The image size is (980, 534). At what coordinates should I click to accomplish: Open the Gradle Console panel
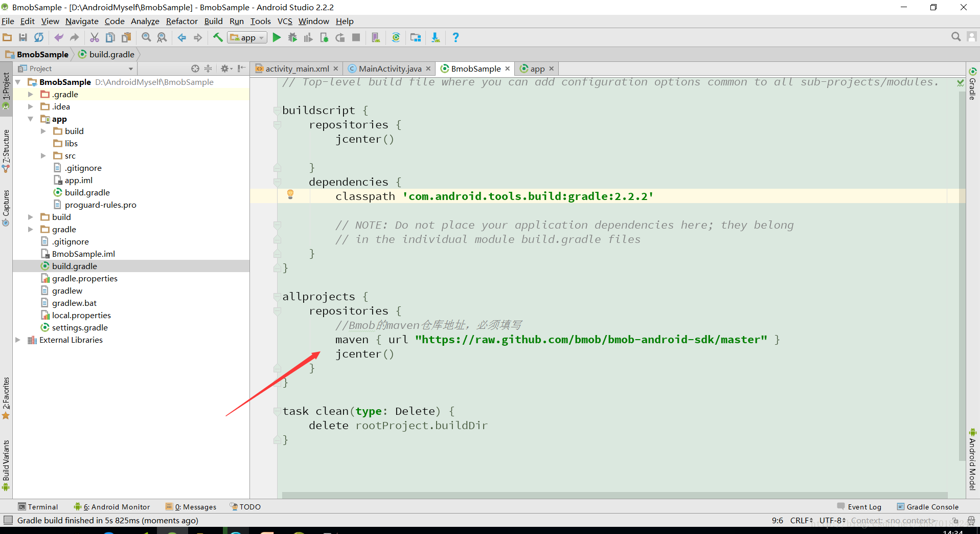[928, 507]
